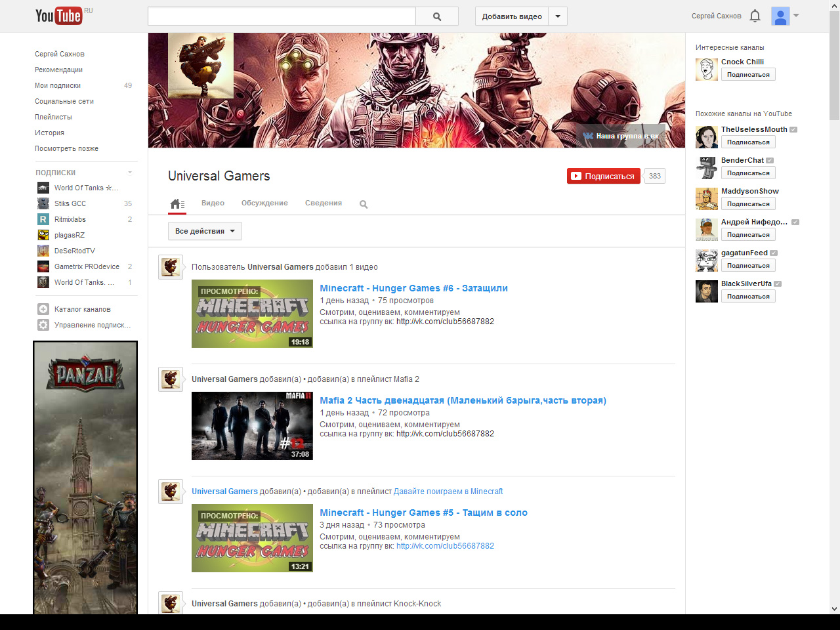Click the YouTube search input field
Screen dimensions: 840x630
click(x=282, y=16)
